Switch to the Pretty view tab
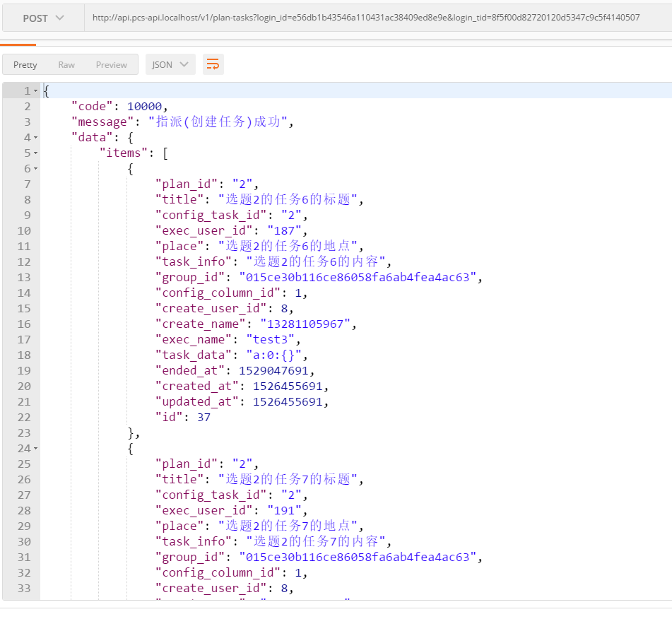The image size is (672, 619). pyautogui.click(x=25, y=65)
